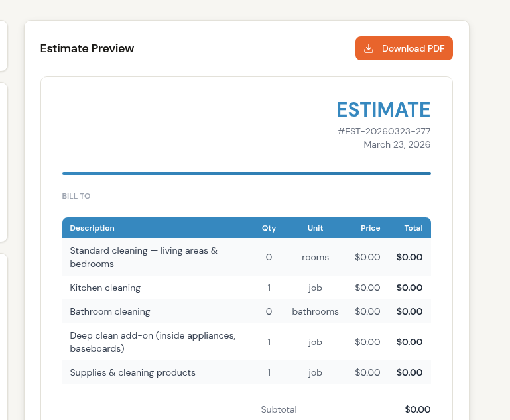This screenshot has height=420, width=510.
Task: Click Kitchen cleaning quantity value
Action: 269,288
